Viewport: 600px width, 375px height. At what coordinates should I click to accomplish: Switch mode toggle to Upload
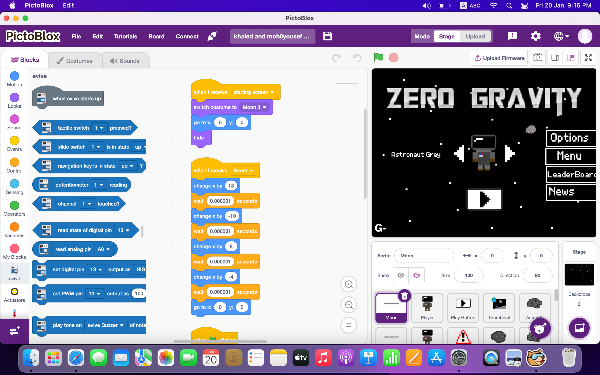476,36
